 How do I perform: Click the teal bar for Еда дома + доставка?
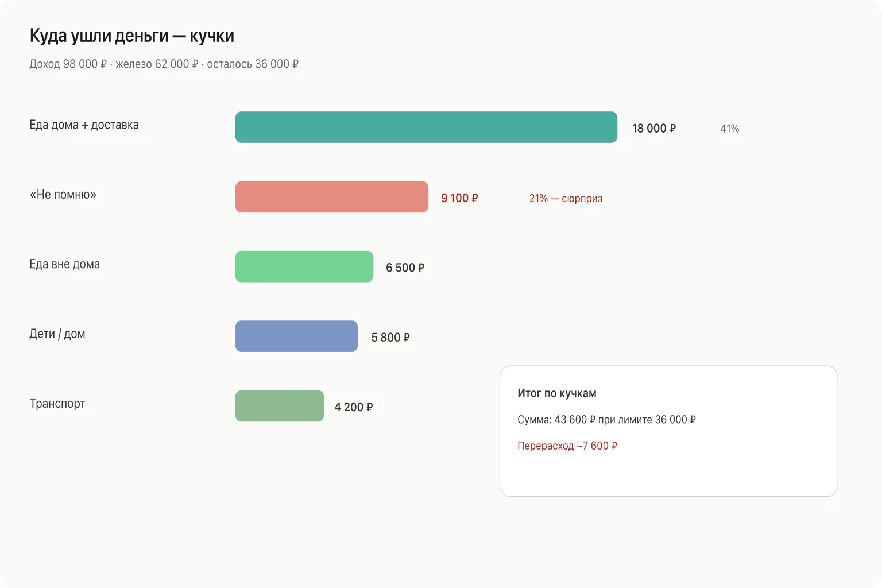click(x=426, y=127)
